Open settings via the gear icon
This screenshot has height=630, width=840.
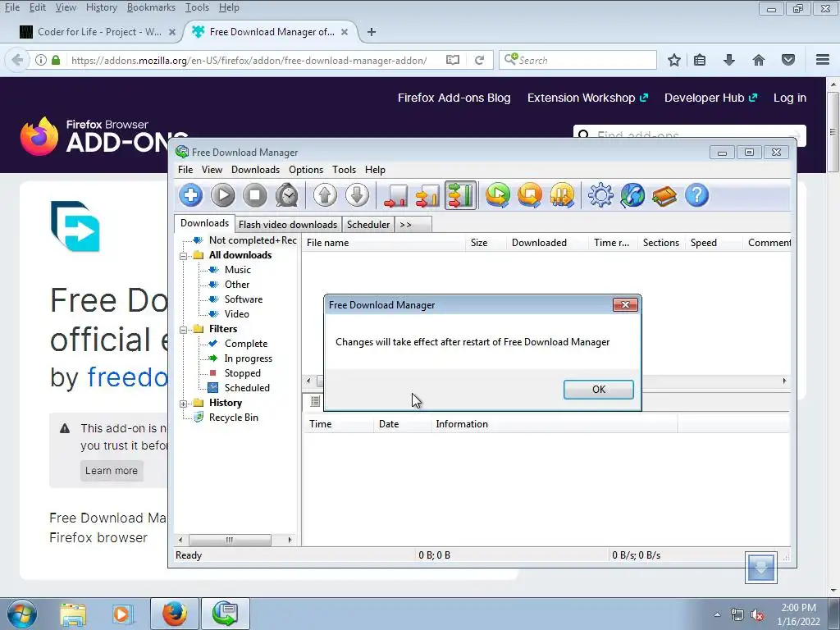tap(600, 195)
